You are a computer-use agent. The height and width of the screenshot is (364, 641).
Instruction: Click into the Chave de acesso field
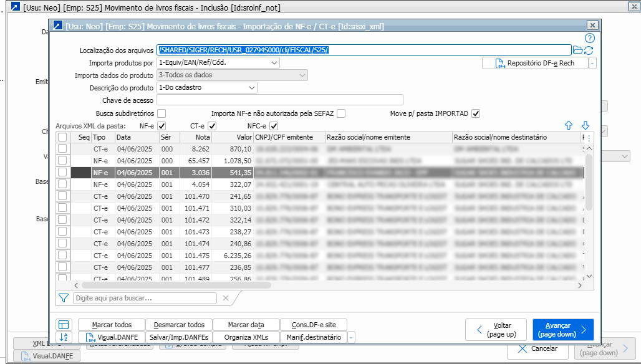point(280,100)
